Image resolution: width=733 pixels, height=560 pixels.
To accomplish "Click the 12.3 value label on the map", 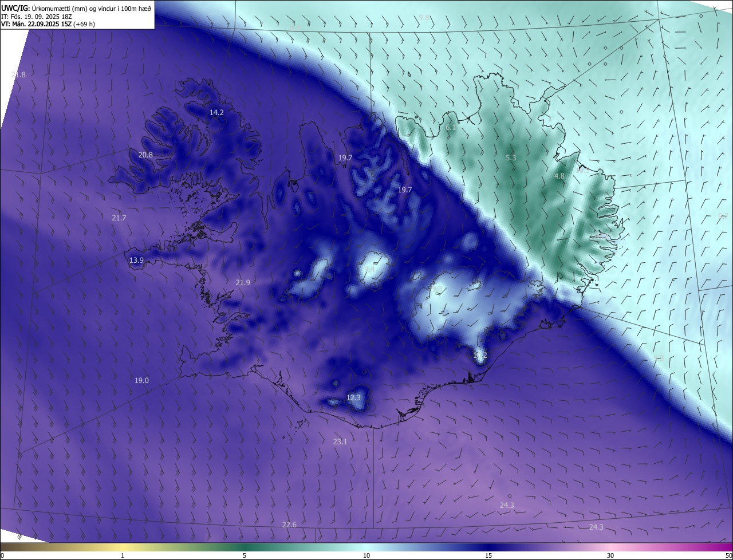I will click(354, 397).
